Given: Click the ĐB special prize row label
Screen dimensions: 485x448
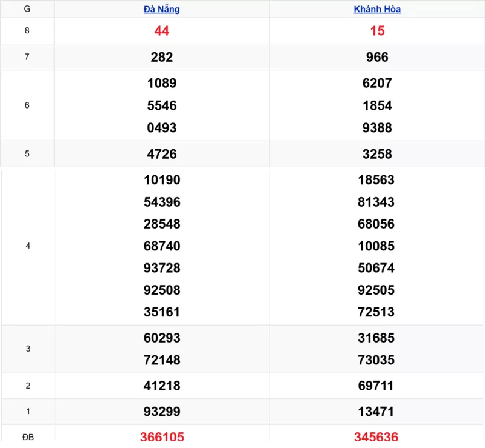Looking at the screenshot, I should coord(27,437).
